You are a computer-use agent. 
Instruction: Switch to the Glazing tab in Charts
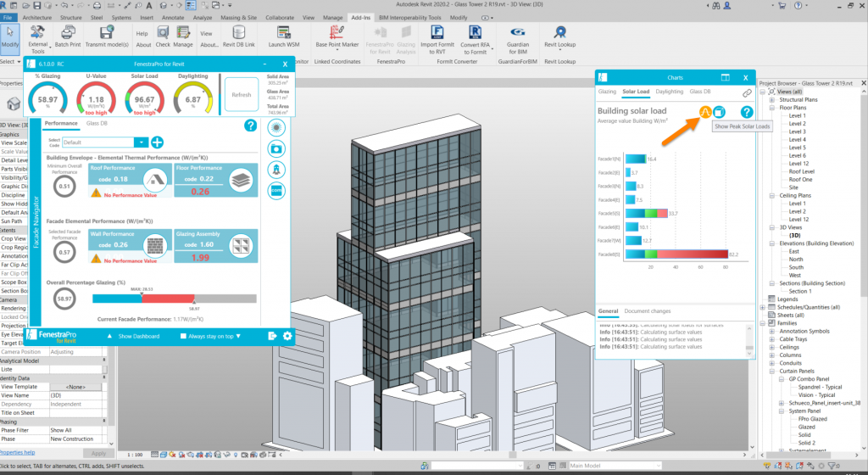[607, 92]
